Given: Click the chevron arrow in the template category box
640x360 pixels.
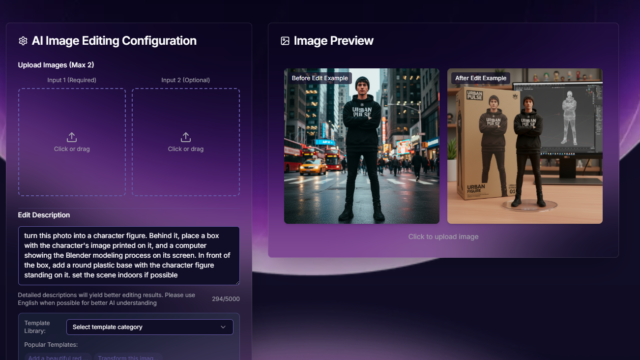Looking at the screenshot, I should [223, 327].
